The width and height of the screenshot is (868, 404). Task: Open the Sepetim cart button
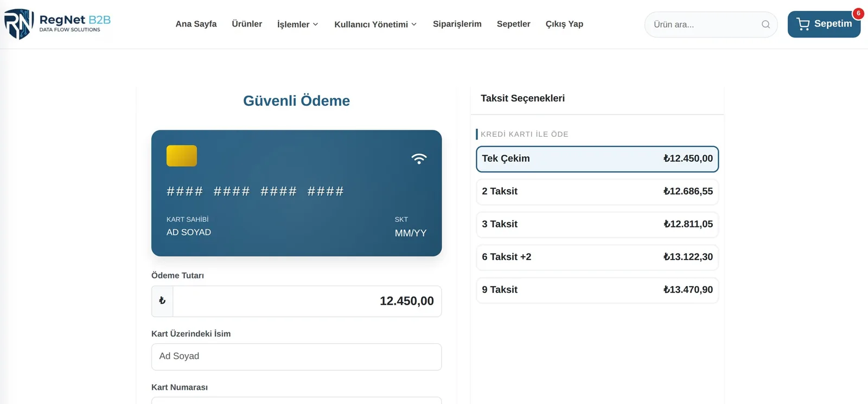(824, 24)
